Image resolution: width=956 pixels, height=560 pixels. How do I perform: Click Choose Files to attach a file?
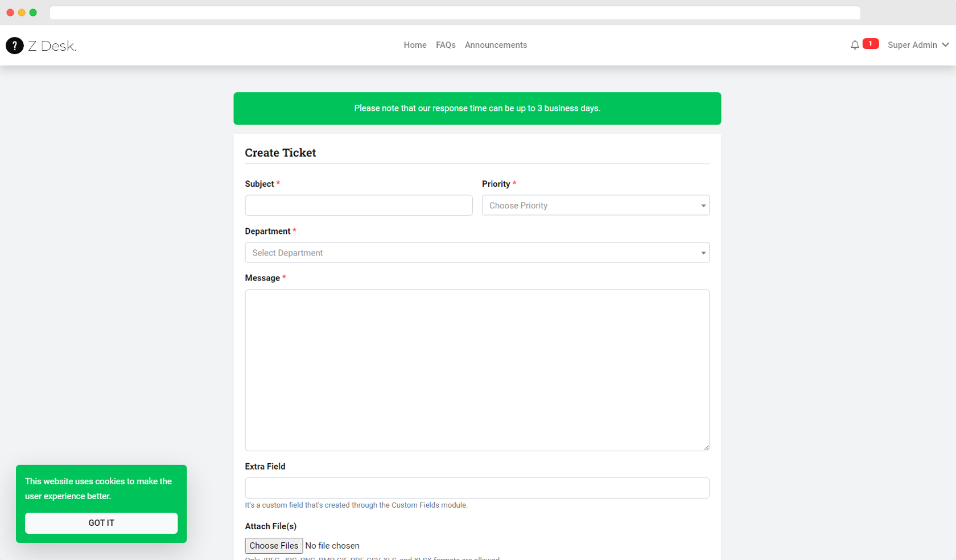pos(274,545)
